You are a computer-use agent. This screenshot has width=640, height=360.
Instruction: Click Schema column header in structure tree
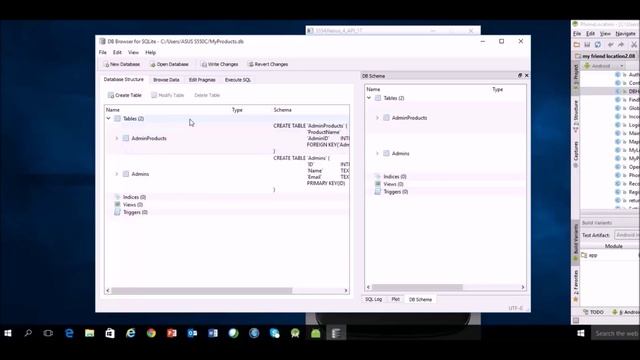(x=282, y=110)
